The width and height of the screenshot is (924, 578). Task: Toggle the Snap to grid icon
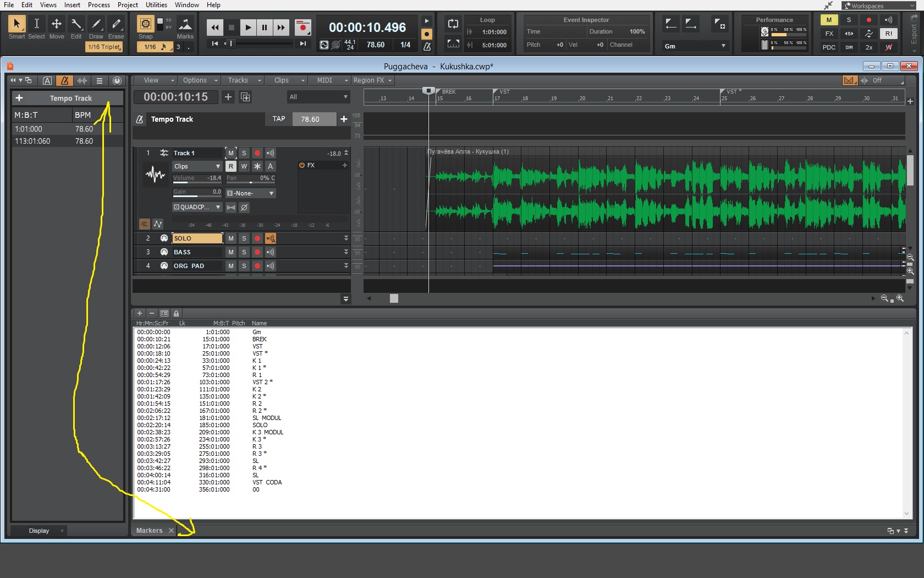(x=145, y=24)
